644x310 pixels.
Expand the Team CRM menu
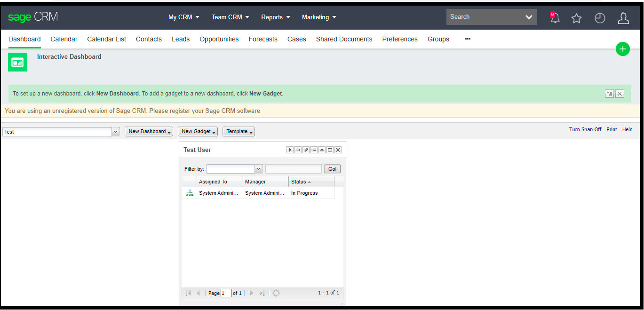click(x=231, y=17)
